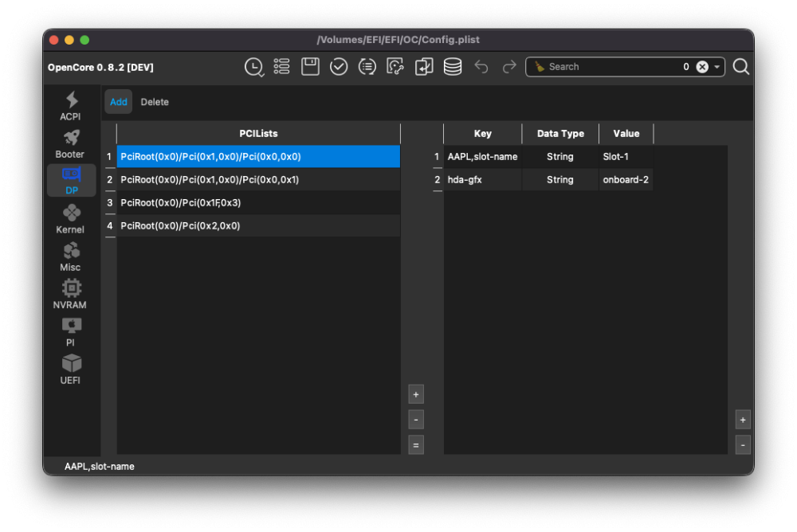Select PciRoot(0x0)/Pci(0x1,0x0)/Pci(0x0,0x0) row
Image resolution: width=797 pixels, height=532 pixels.
tap(258, 157)
